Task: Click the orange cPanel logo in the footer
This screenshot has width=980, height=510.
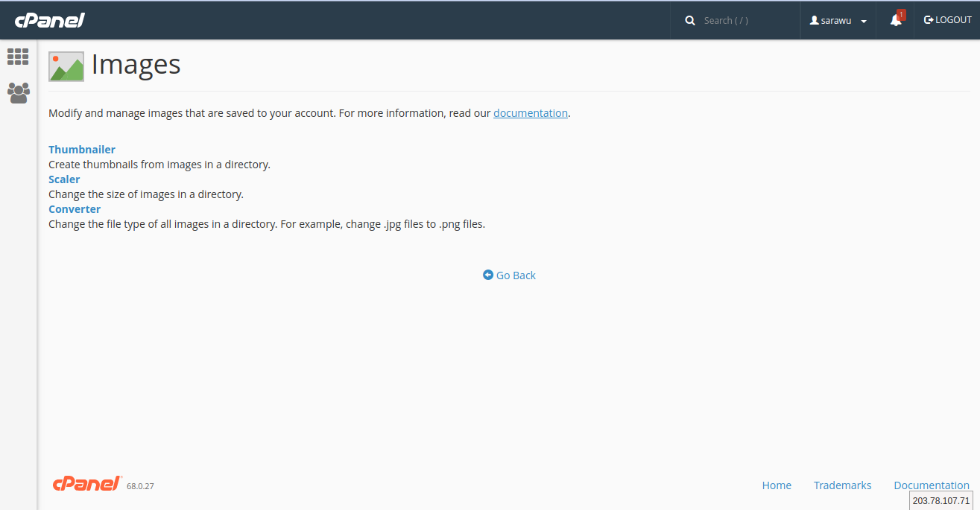Action: click(x=86, y=484)
